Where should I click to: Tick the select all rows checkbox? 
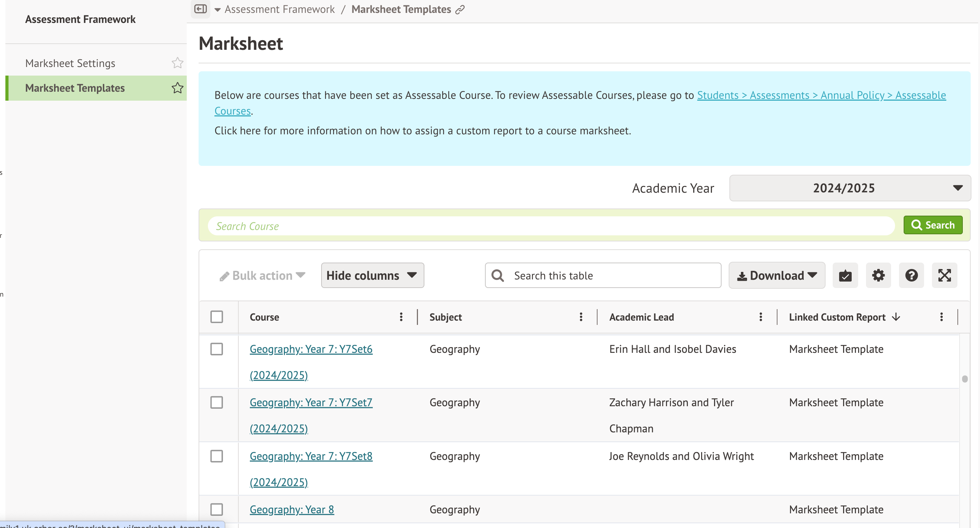tap(217, 317)
